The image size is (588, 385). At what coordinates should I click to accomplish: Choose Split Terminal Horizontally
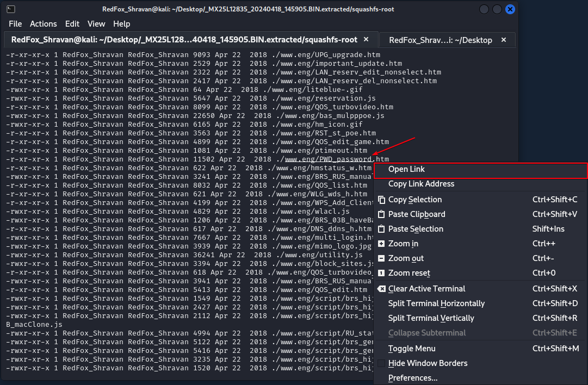coord(480,303)
